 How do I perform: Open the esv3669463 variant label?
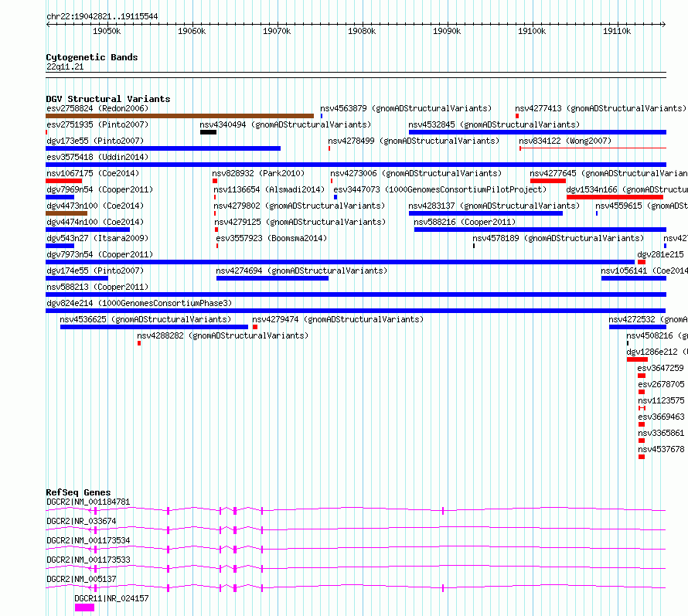point(661,417)
